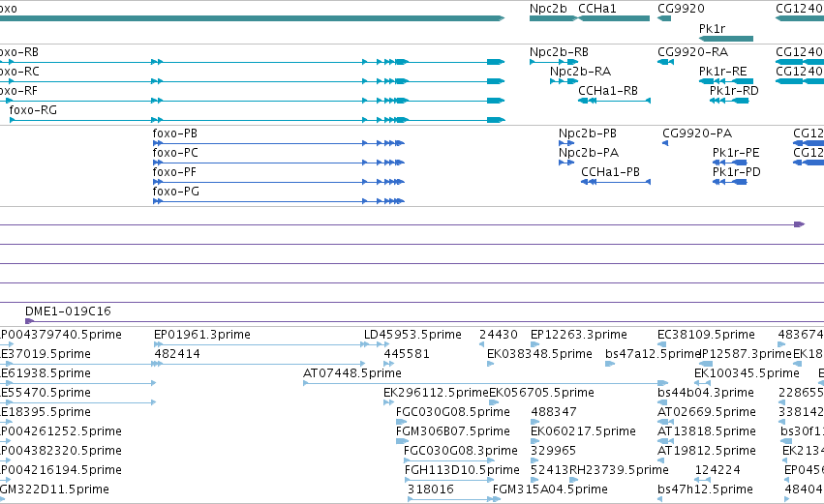Select the Pk1r gene label

tap(712, 29)
